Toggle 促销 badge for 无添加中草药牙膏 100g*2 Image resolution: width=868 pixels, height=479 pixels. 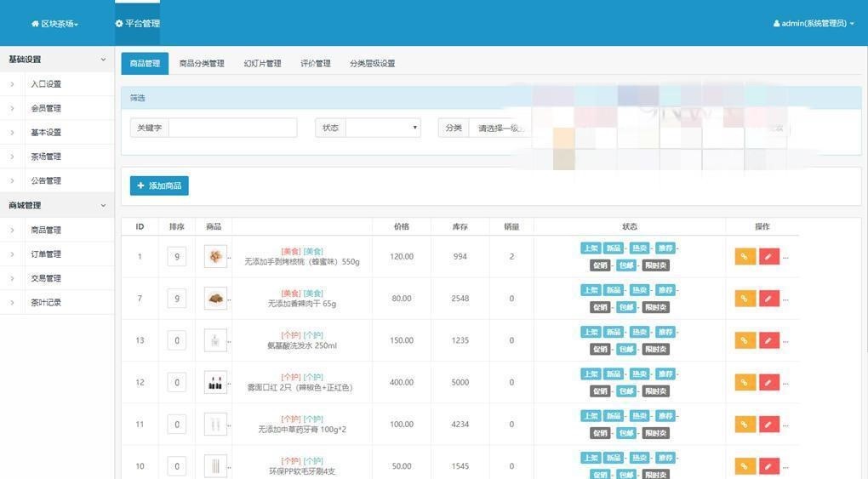point(600,433)
